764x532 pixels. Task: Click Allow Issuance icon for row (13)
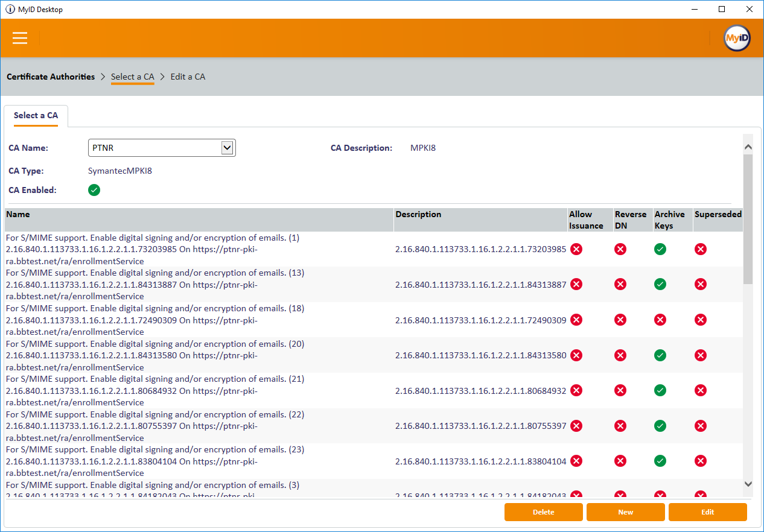click(x=576, y=284)
